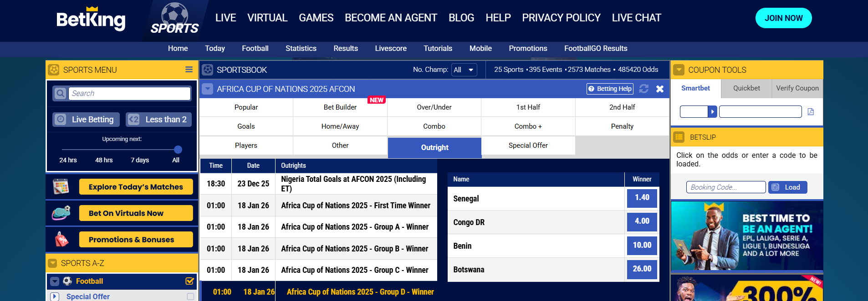The width and height of the screenshot is (868, 301).
Task: Select Benin odds 10.00
Action: [x=642, y=246]
